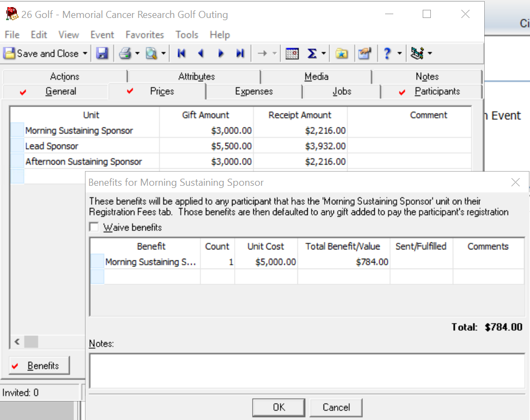Open the Favorites menu

pyautogui.click(x=145, y=34)
